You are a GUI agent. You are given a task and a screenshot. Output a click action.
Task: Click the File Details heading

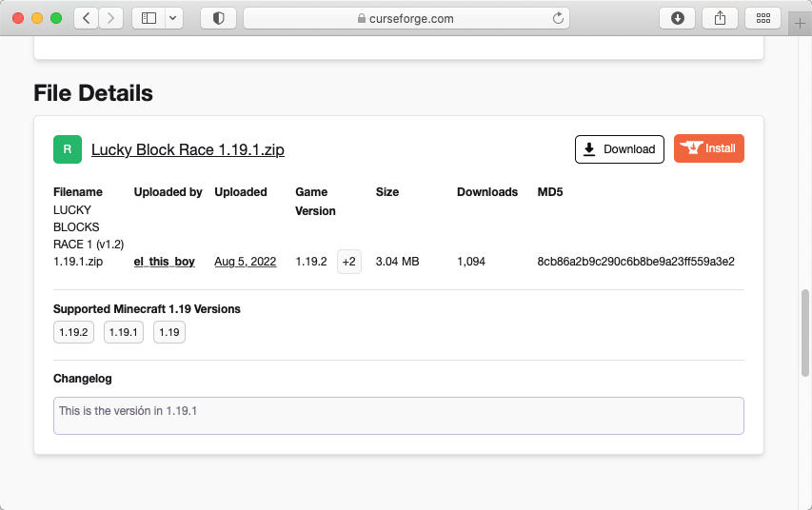point(93,93)
